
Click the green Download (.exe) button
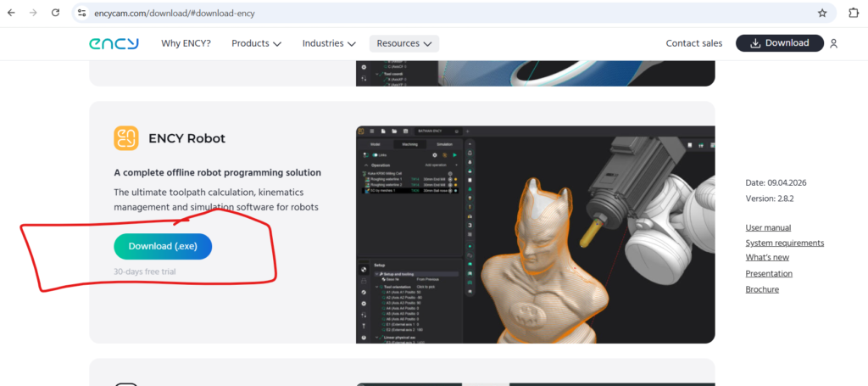(163, 246)
